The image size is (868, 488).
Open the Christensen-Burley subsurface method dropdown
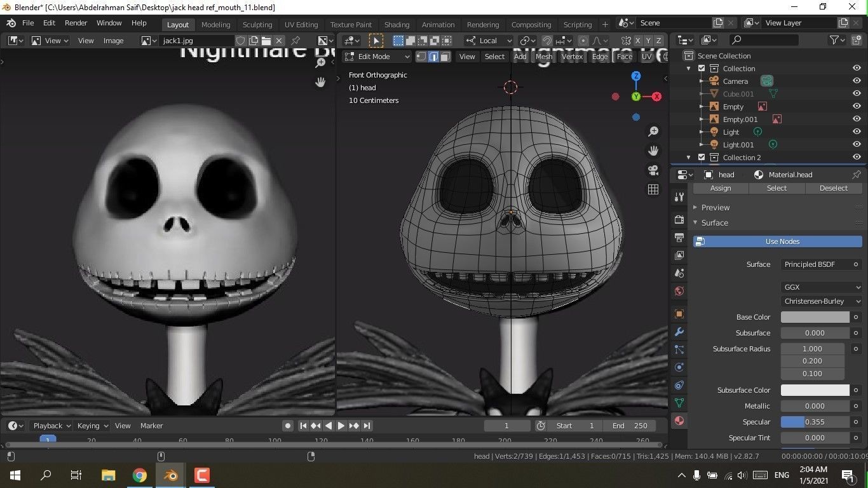pos(822,301)
